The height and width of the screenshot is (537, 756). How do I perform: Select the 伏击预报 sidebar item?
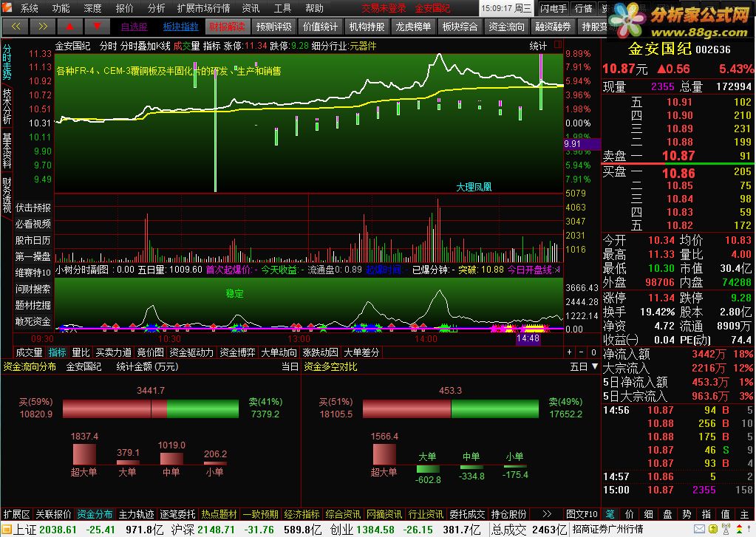click(x=33, y=208)
